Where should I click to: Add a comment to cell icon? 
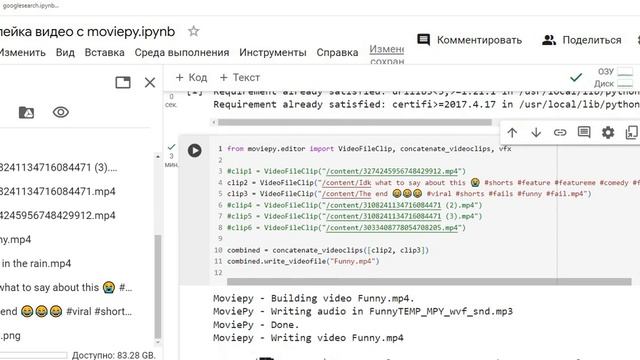pyautogui.click(x=584, y=132)
